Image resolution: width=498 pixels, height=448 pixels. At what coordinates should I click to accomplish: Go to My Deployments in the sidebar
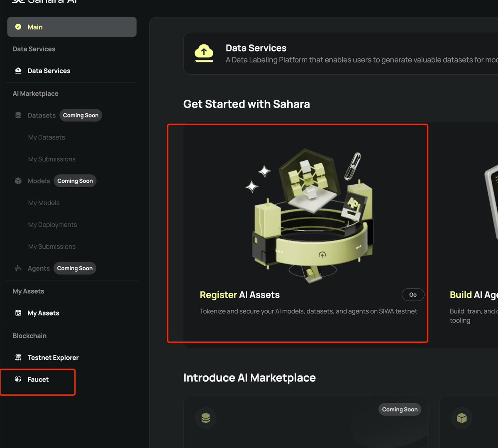53,225
